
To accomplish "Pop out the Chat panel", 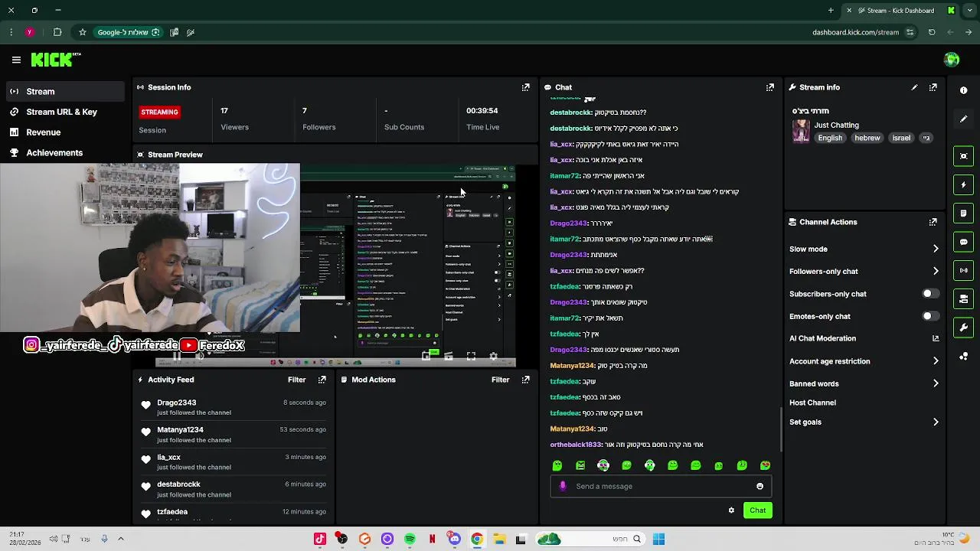I will [x=770, y=87].
